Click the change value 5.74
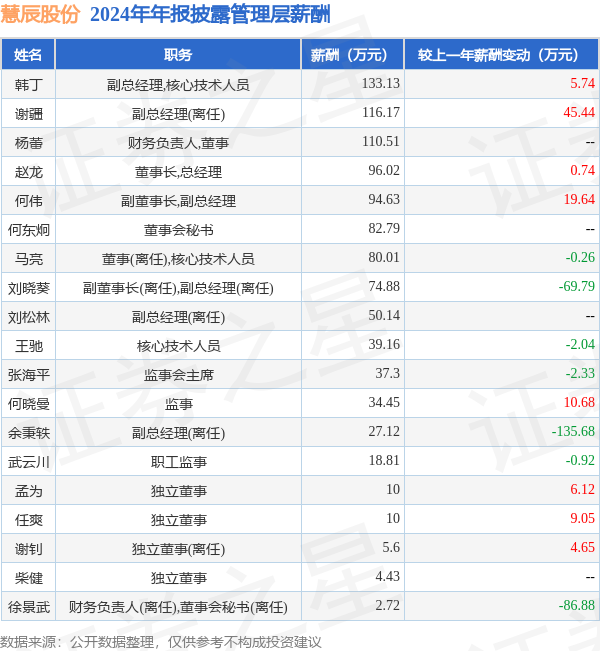The image size is (600, 651). tap(583, 83)
